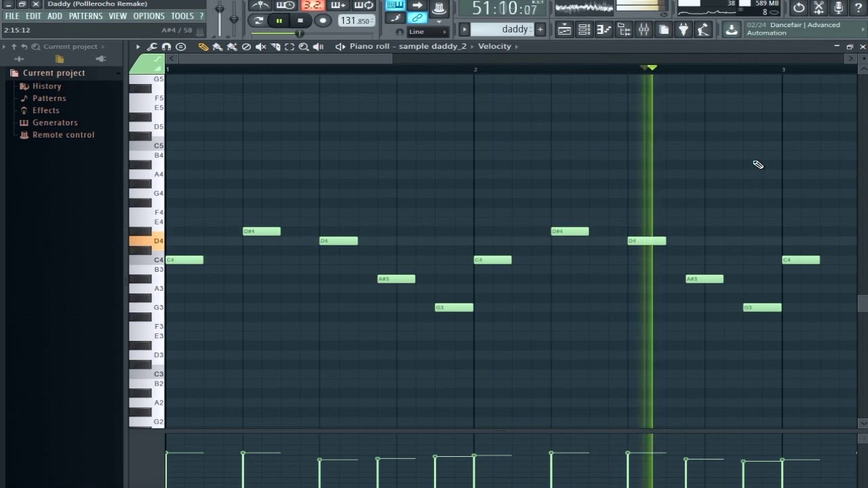Click the hat icon in top toolbar
This screenshot has width=868, height=488.
click(439, 8)
